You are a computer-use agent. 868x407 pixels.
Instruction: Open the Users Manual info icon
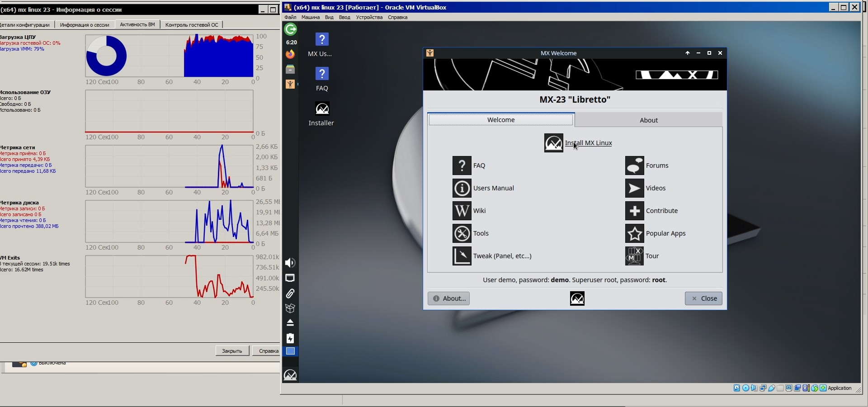(462, 188)
